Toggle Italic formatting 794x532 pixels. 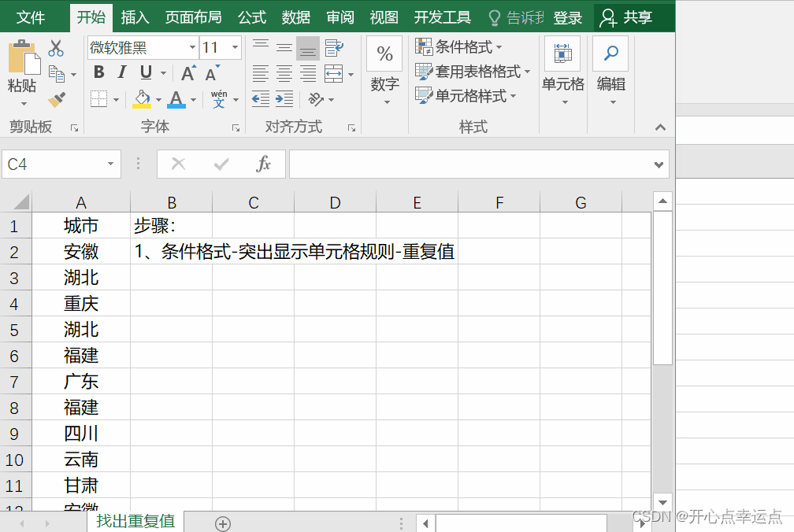122,72
